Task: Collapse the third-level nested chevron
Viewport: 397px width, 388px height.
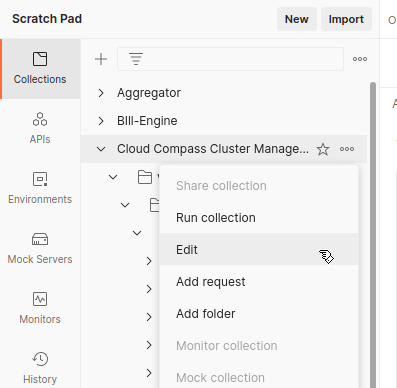Action: click(x=137, y=233)
